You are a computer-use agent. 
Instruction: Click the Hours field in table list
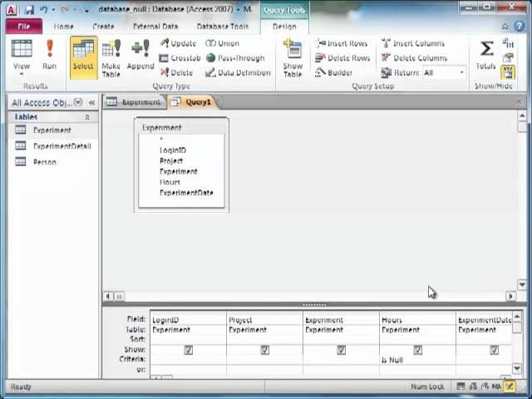click(x=170, y=182)
